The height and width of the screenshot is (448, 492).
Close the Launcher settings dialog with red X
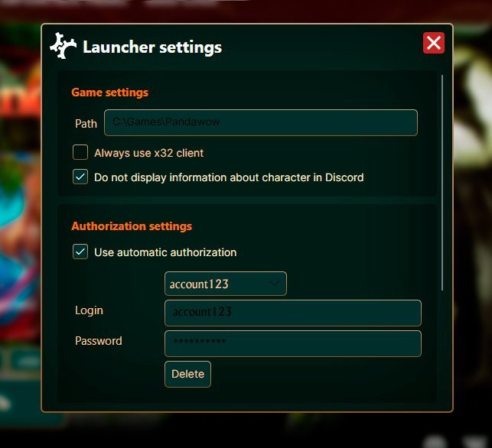(434, 43)
